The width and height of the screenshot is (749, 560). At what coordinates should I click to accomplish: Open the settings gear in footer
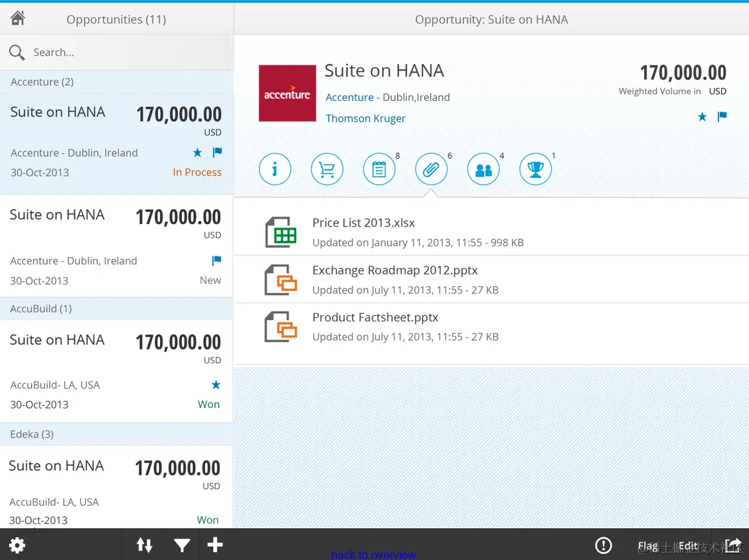(x=17, y=545)
